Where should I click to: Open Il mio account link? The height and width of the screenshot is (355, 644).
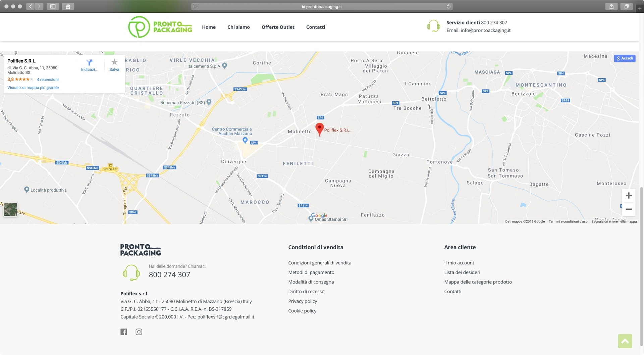[459, 263]
